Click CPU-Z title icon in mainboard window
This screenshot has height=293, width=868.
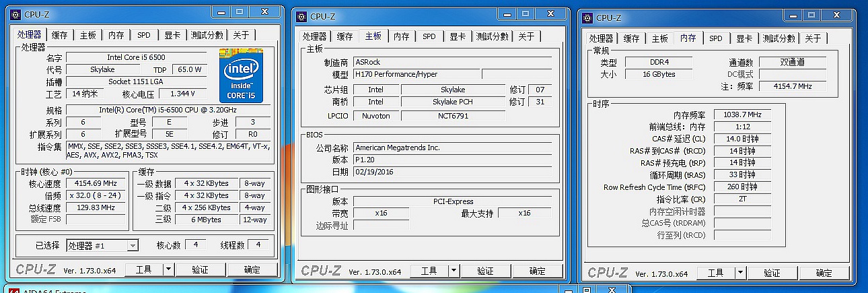click(x=300, y=17)
